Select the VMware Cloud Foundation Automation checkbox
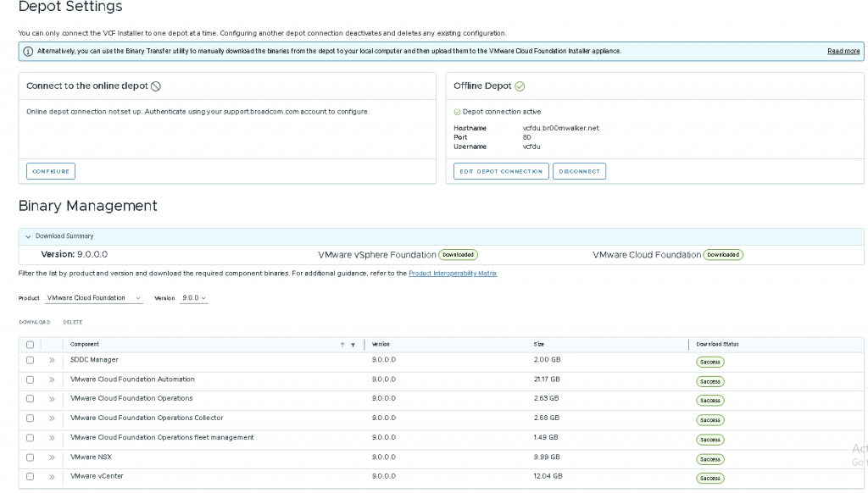868x493 pixels. click(x=30, y=379)
